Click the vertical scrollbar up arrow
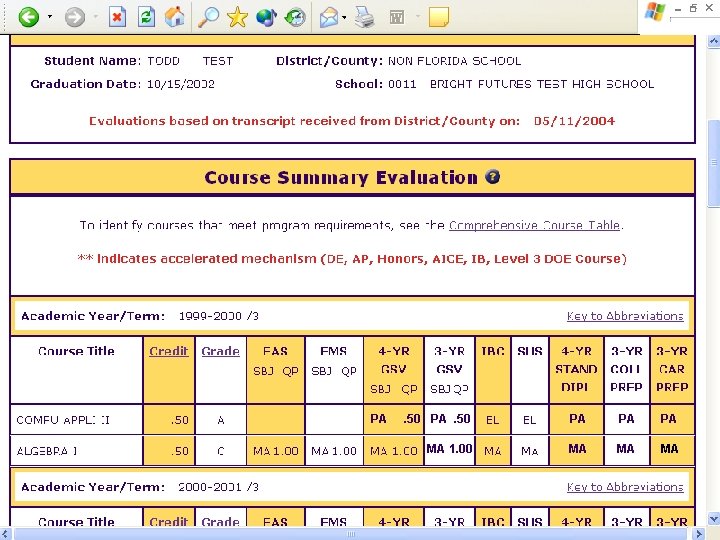The height and width of the screenshot is (540, 720). click(714, 42)
